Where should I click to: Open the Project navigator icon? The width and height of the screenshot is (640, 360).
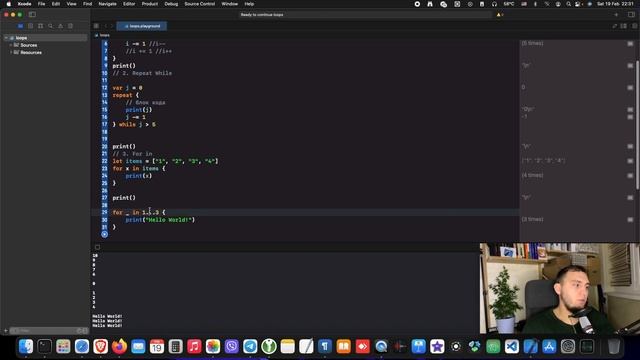20,26
